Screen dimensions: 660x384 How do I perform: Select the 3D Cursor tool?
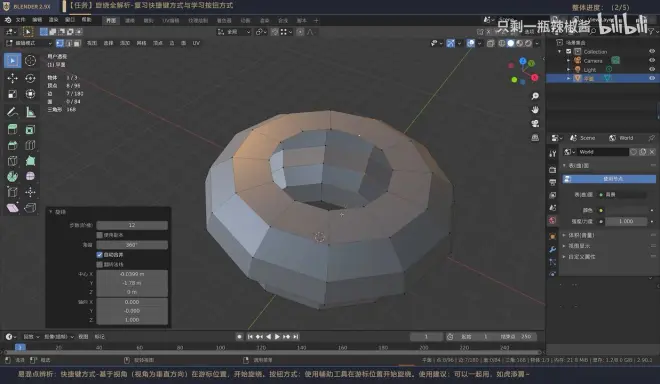click(30, 61)
